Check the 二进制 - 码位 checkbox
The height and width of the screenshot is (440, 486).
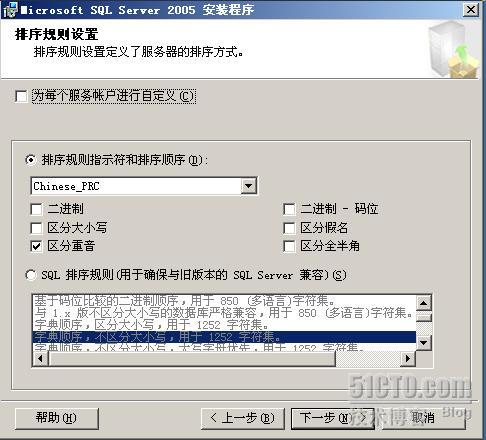289,209
